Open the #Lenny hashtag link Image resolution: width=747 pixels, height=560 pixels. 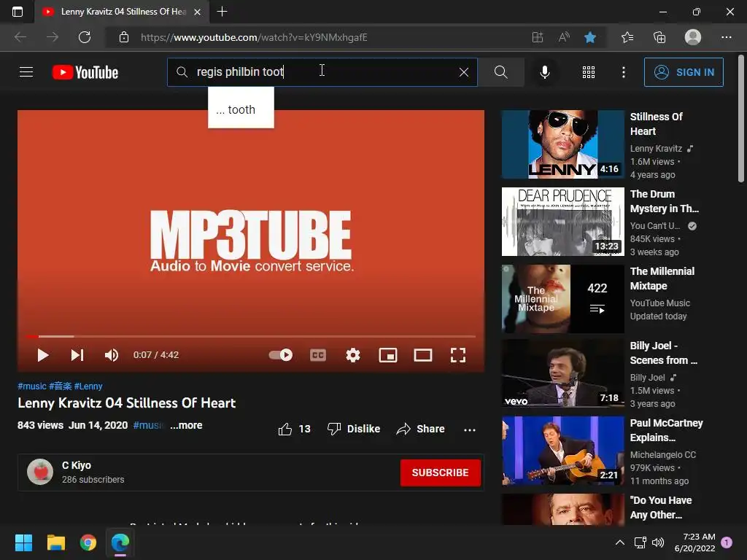tap(88, 386)
